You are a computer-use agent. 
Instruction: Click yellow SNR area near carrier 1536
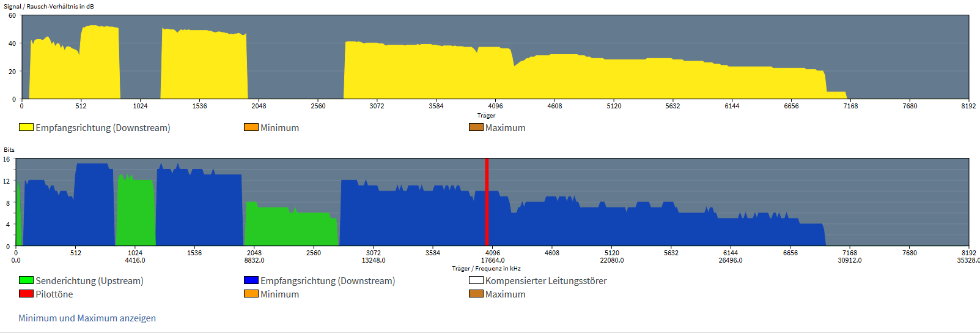[x=204, y=64]
